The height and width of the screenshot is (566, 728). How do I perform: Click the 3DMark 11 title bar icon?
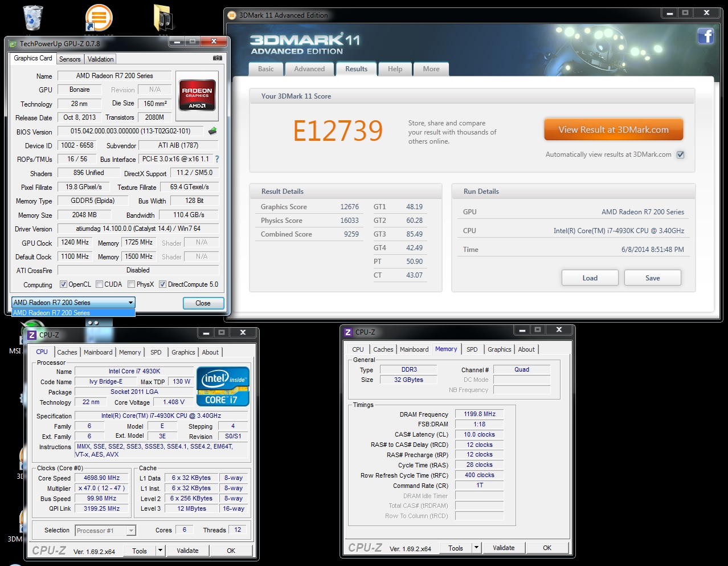click(232, 15)
